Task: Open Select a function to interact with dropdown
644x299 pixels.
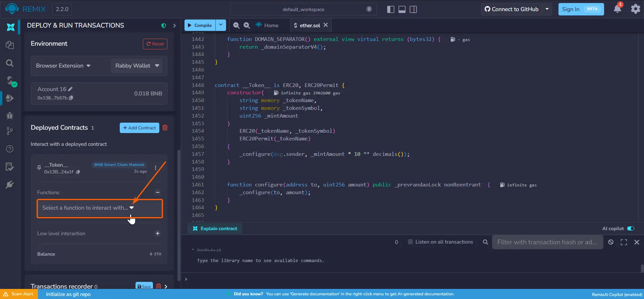Action: pos(100,209)
